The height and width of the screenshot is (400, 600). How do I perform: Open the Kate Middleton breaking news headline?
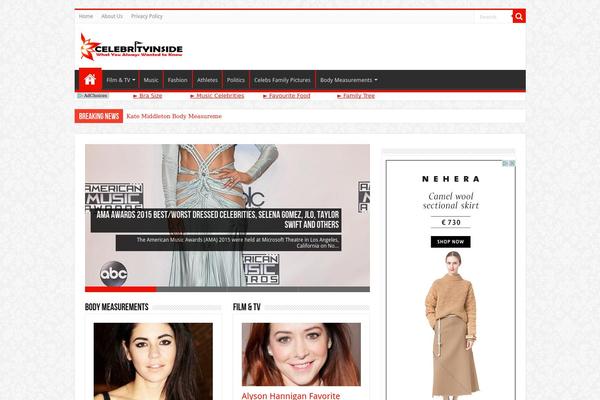pyautogui.click(x=174, y=116)
